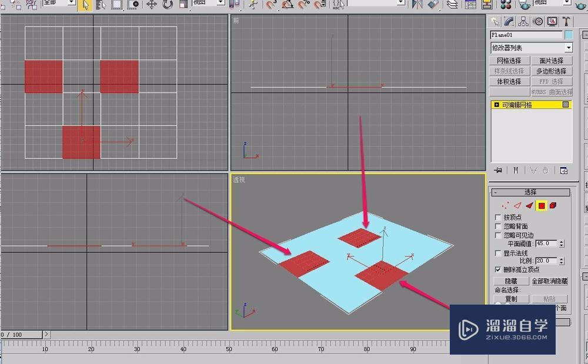The image size is (588, 364).
Task: Open the named selection sets dropdown
Action: click(376, 2)
